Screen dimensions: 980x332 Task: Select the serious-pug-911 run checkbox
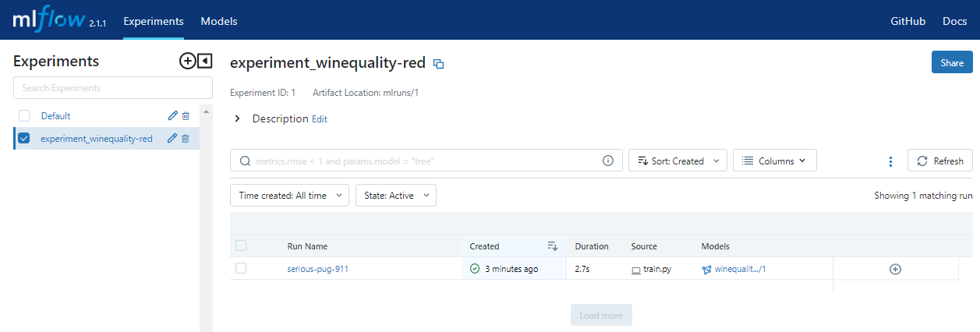(241, 268)
